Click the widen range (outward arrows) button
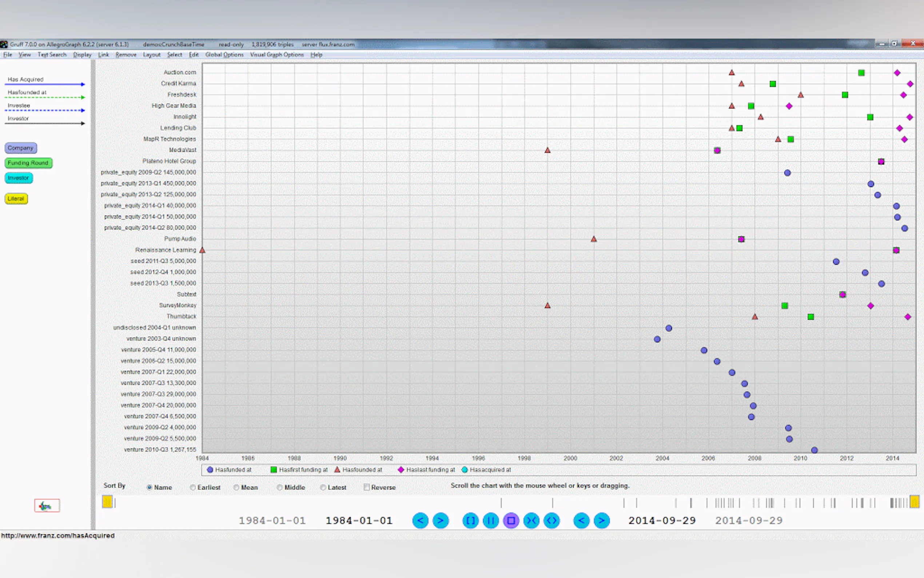Viewport: 924px width, 578px height. [551, 520]
